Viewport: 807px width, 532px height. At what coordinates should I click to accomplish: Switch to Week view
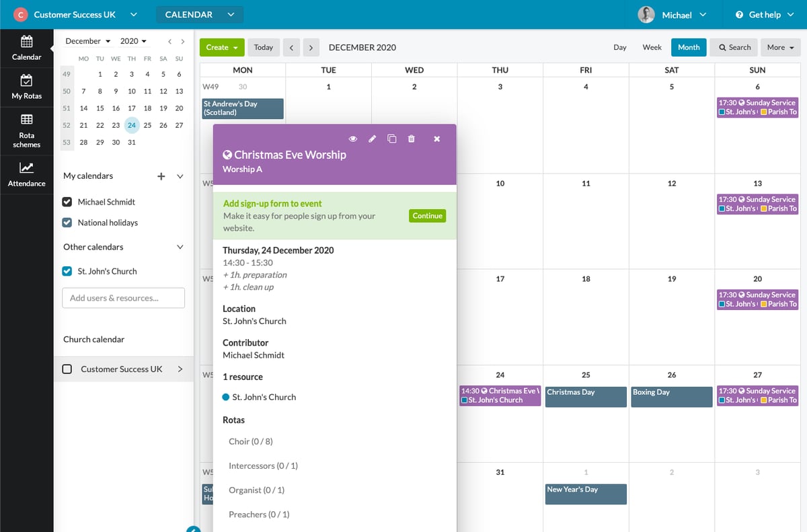tap(651, 47)
